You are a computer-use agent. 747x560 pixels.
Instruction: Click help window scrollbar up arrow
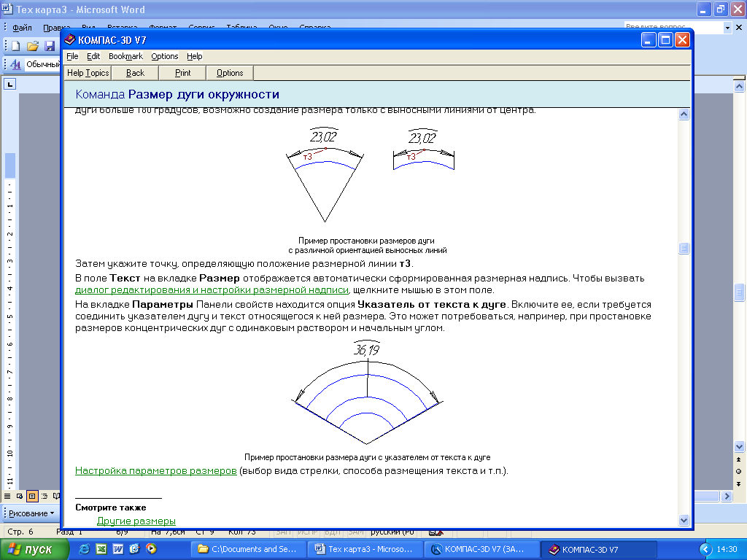pyautogui.click(x=684, y=114)
